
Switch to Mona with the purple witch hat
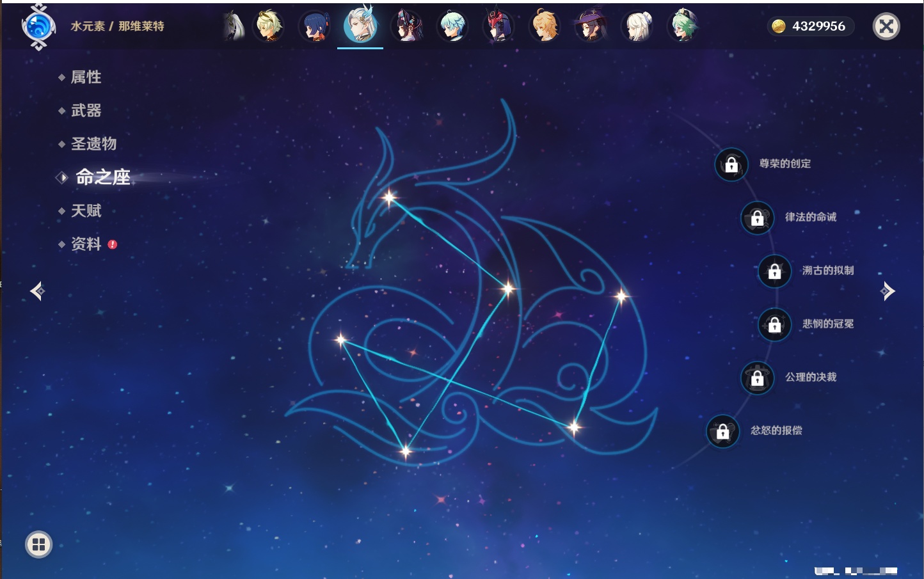pos(591,26)
